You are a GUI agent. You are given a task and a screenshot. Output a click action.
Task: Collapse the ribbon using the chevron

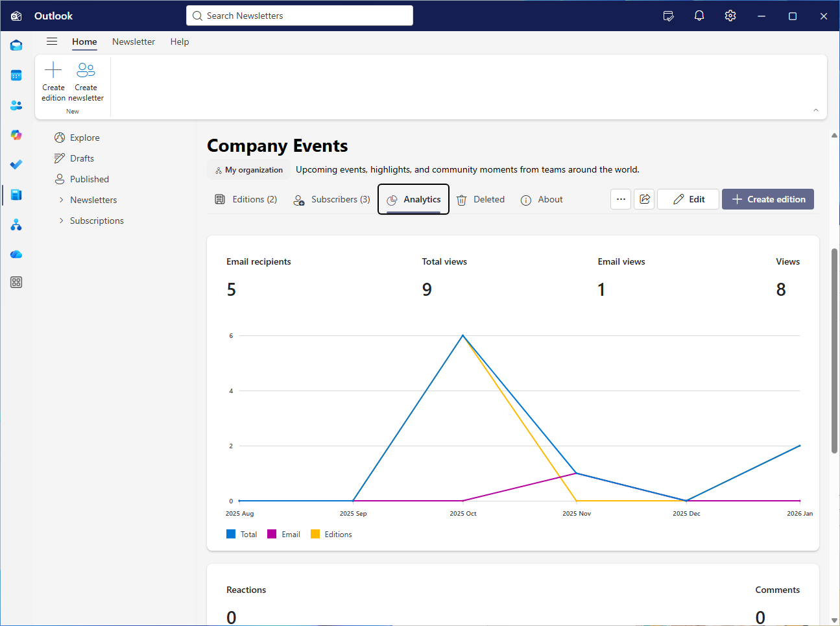pos(815,110)
